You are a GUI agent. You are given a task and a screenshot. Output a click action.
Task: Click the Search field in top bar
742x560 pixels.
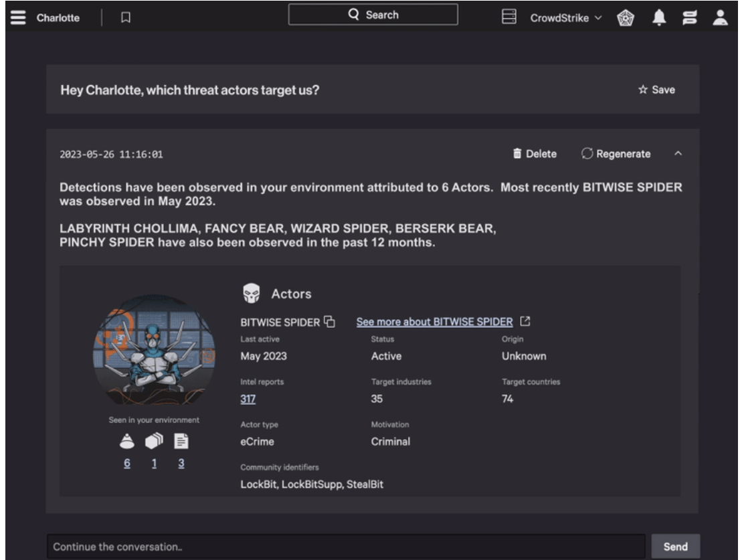pyautogui.click(x=373, y=15)
